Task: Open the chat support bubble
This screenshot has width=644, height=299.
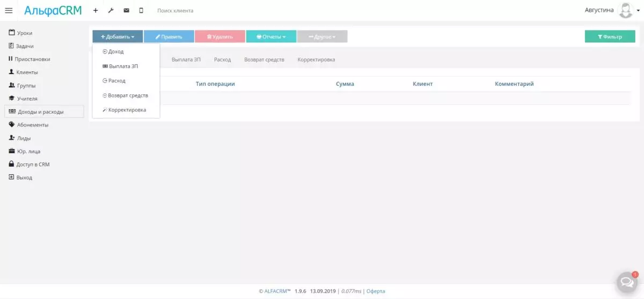Action: tap(626, 281)
